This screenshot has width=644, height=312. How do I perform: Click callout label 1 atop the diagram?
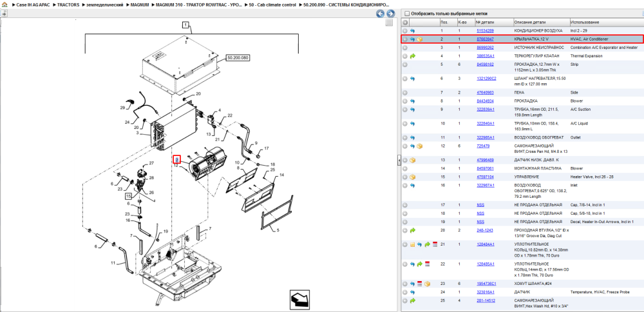[x=185, y=26]
